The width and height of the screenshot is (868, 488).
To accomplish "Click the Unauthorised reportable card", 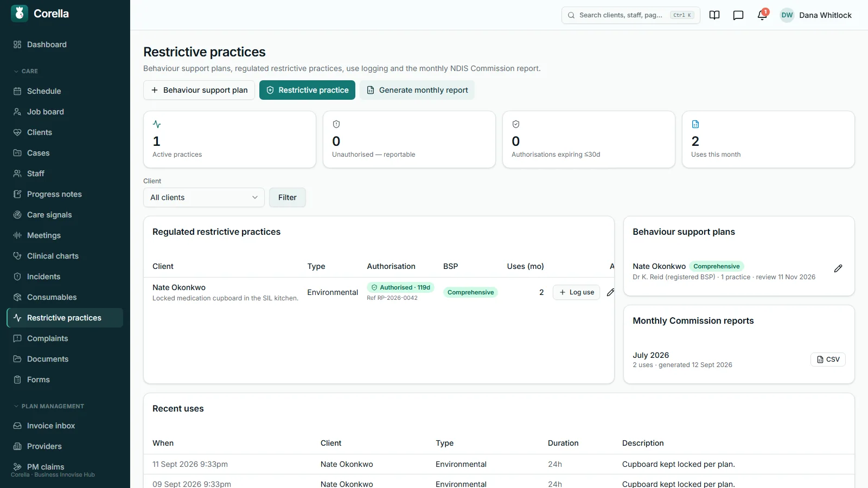I will 409,139.
